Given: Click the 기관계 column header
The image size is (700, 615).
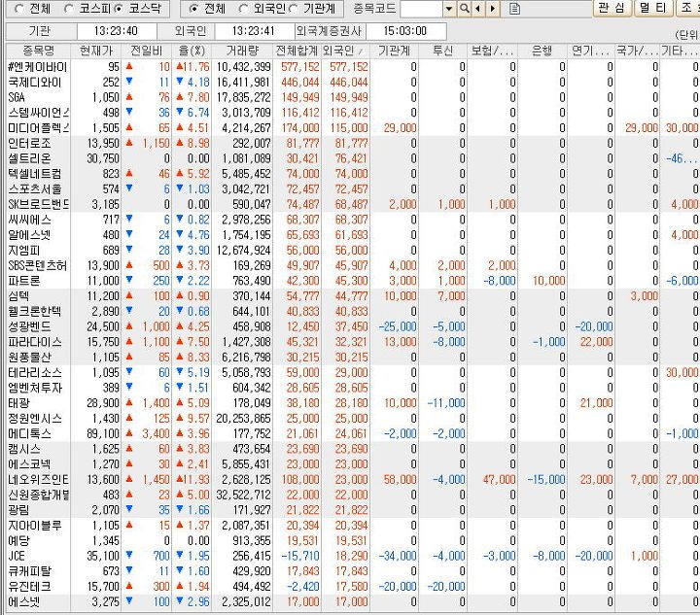Looking at the screenshot, I should pyautogui.click(x=394, y=51).
